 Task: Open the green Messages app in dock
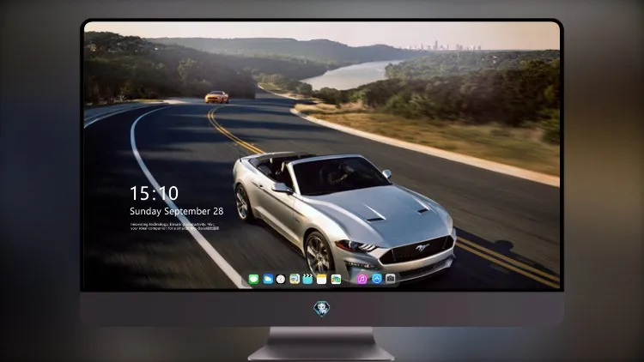254,280
